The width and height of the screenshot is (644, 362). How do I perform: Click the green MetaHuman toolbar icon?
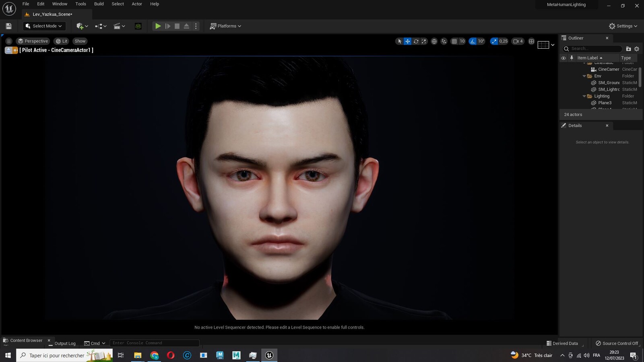click(x=138, y=26)
